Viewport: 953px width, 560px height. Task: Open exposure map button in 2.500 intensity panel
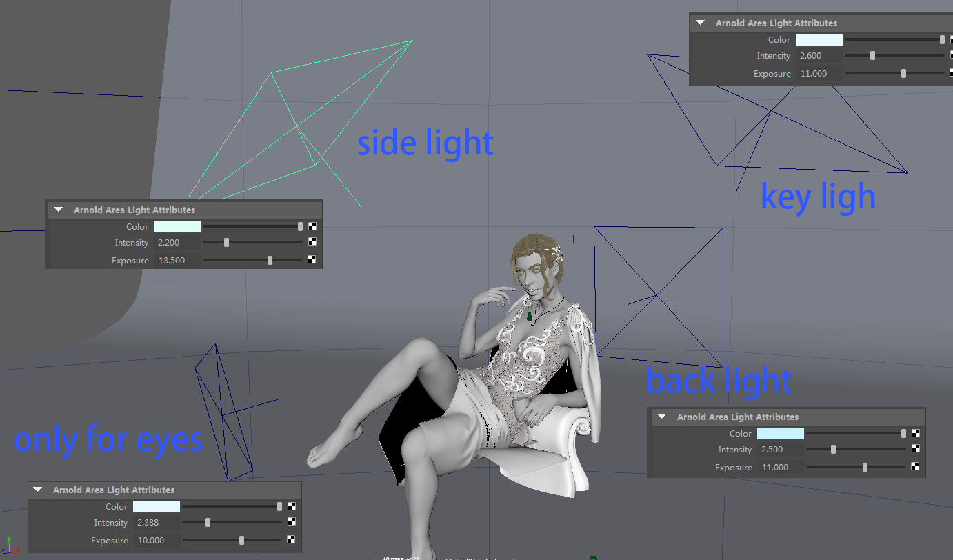(916, 467)
